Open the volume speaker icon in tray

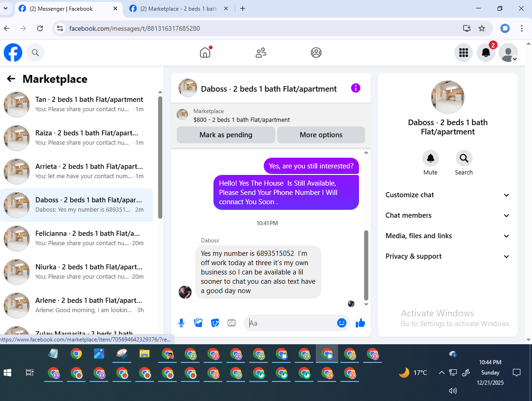[x=453, y=391]
